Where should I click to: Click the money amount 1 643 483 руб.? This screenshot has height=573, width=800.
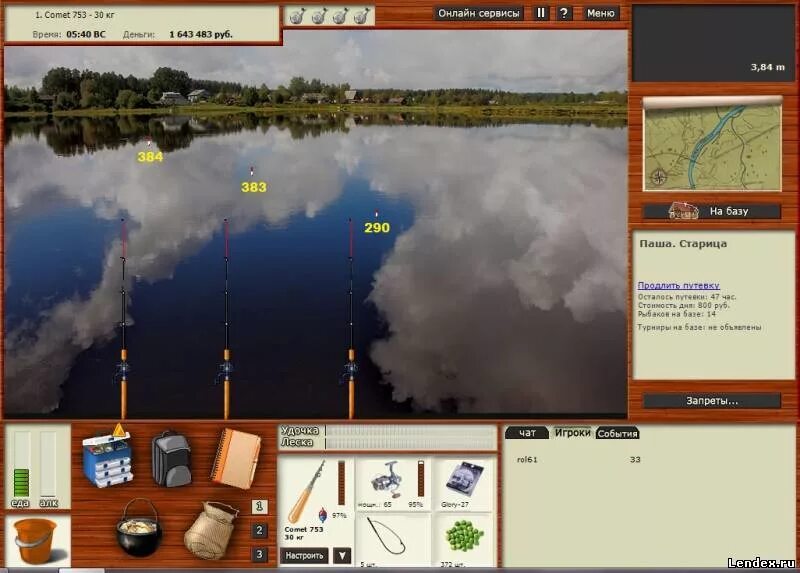pyautogui.click(x=201, y=34)
